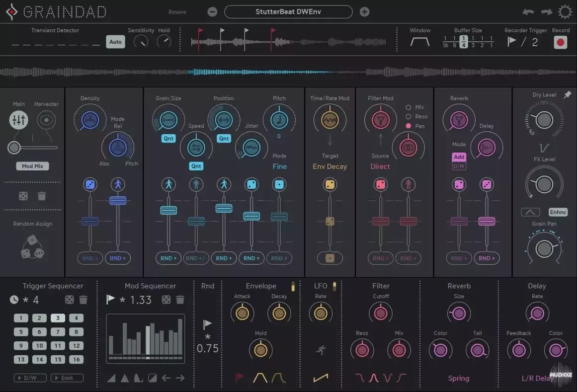
Task: Open the Harvester view icon
Action: pyautogui.click(x=46, y=120)
